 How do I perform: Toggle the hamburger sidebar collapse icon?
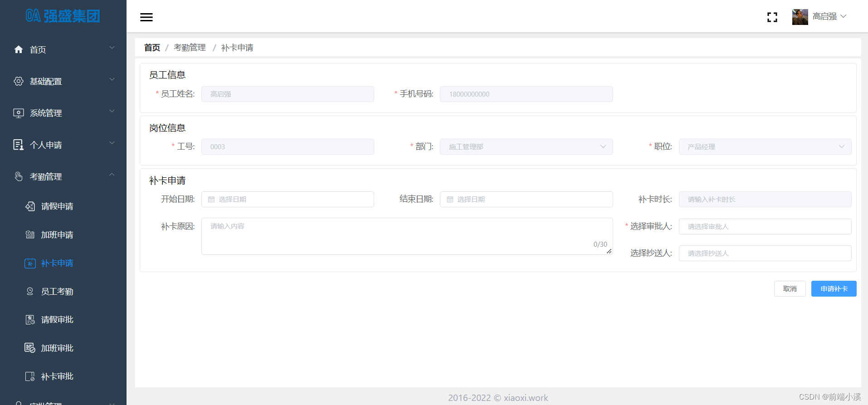pos(146,17)
